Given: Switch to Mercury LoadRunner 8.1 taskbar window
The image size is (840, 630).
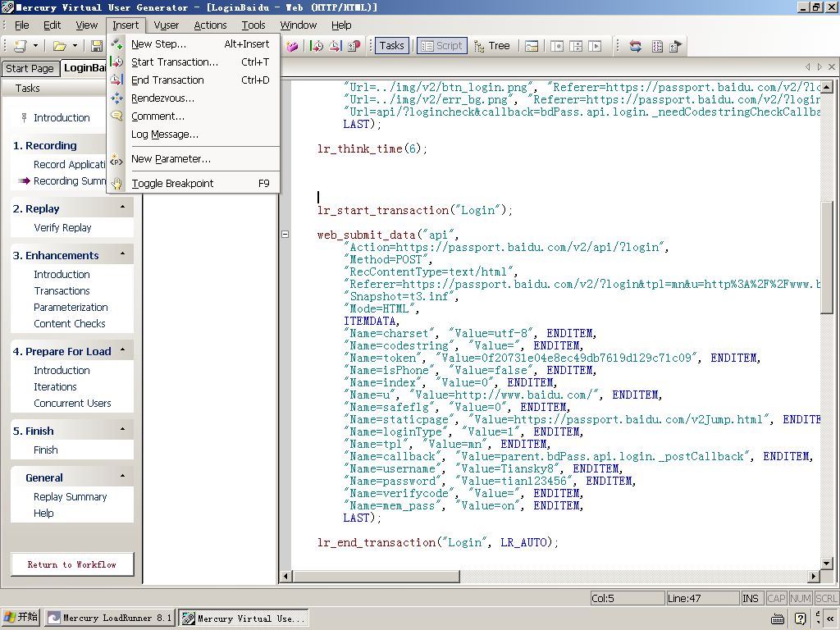Looking at the screenshot, I should (x=110, y=618).
